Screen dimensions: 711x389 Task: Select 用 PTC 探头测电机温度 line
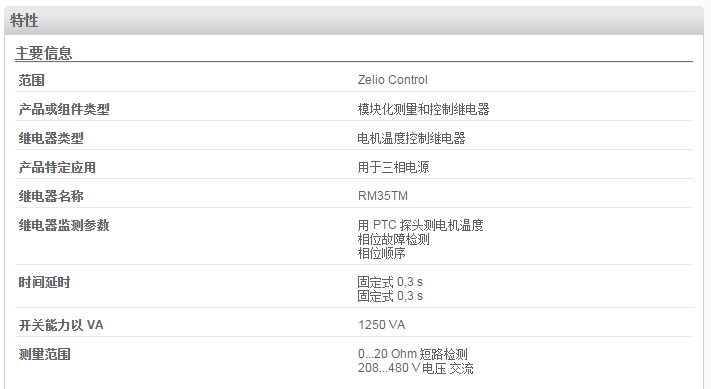420,225
